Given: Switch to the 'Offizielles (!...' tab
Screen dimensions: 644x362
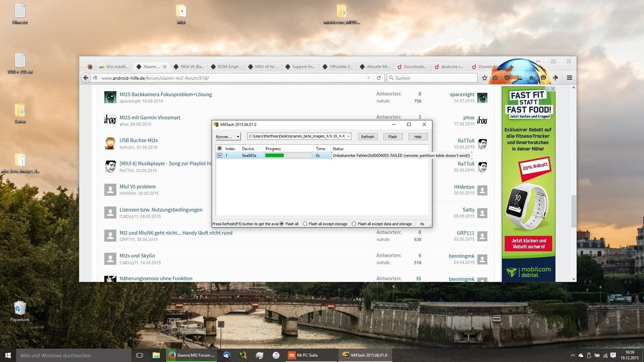Looking at the screenshot, I should click(338, 67).
